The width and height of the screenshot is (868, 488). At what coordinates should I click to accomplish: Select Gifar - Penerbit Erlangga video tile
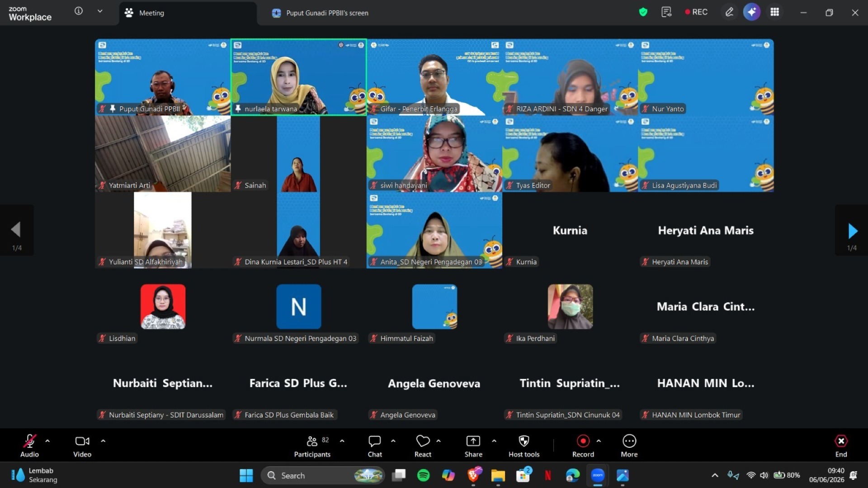point(434,77)
